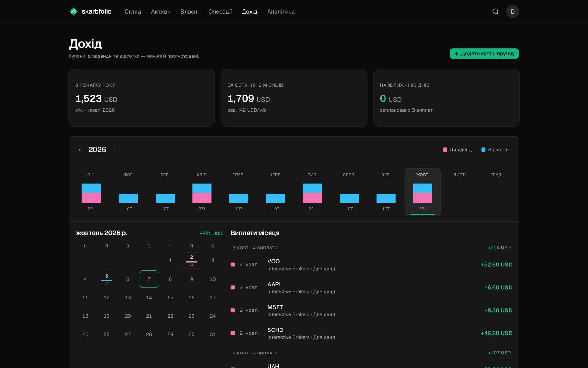Toggle the Відсотки legend swatch

click(483, 150)
